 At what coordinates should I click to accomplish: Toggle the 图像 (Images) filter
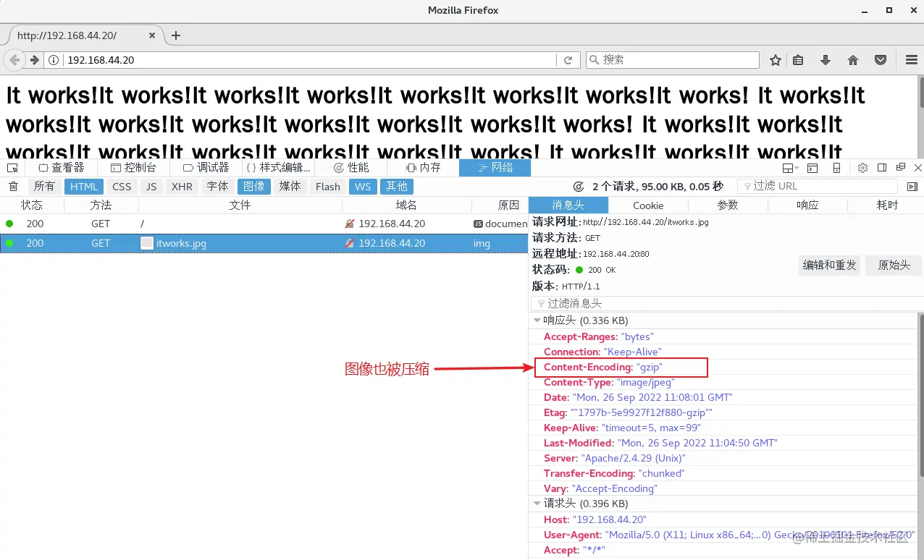click(x=254, y=186)
